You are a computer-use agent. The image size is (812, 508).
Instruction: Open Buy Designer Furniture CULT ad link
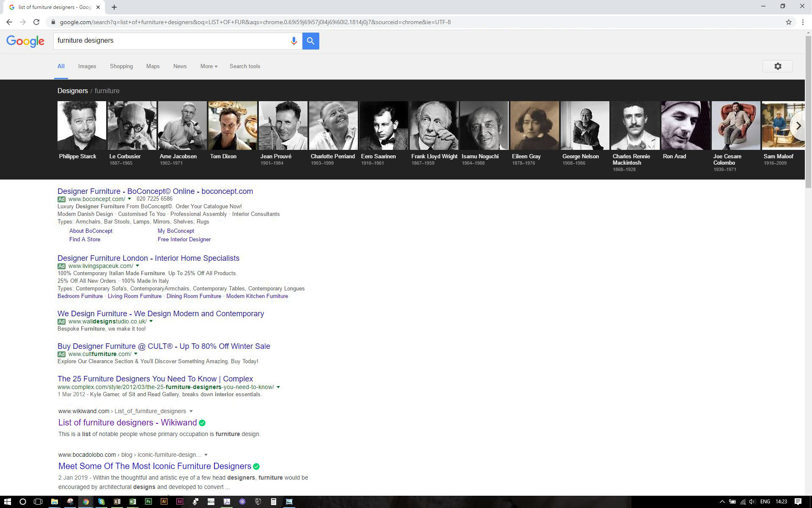click(164, 346)
